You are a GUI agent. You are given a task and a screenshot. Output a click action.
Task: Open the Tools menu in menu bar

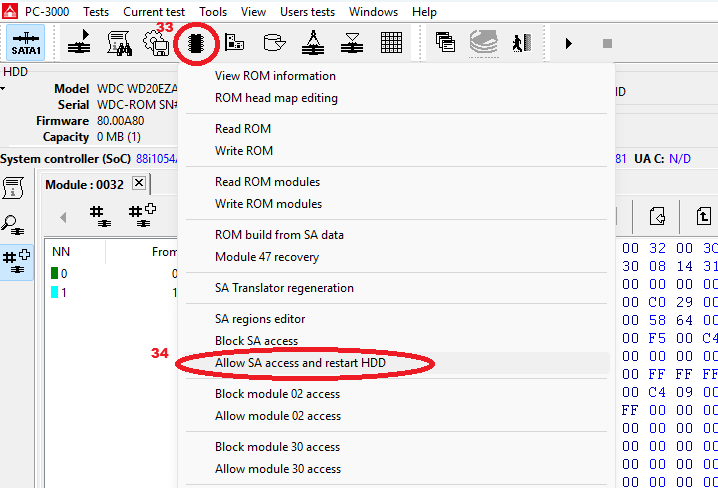tap(213, 12)
